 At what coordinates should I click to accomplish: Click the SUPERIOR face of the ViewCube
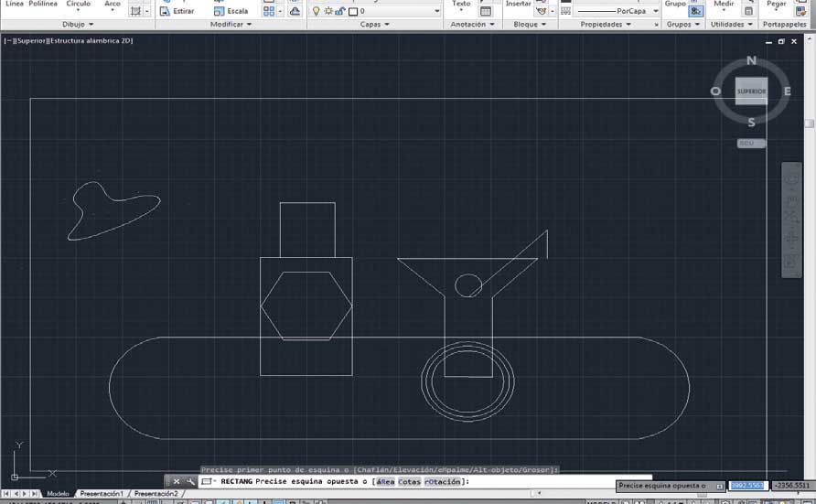(751, 91)
